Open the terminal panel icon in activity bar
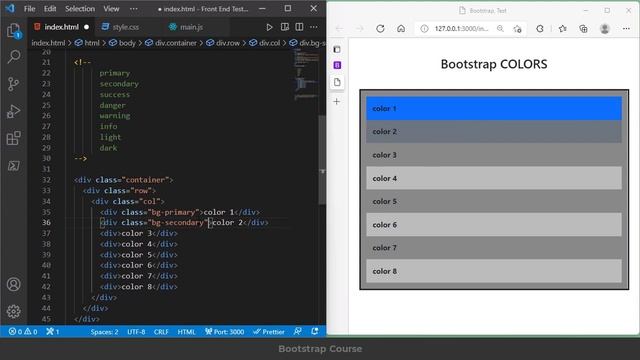640x360 pixels. click(13, 166)
